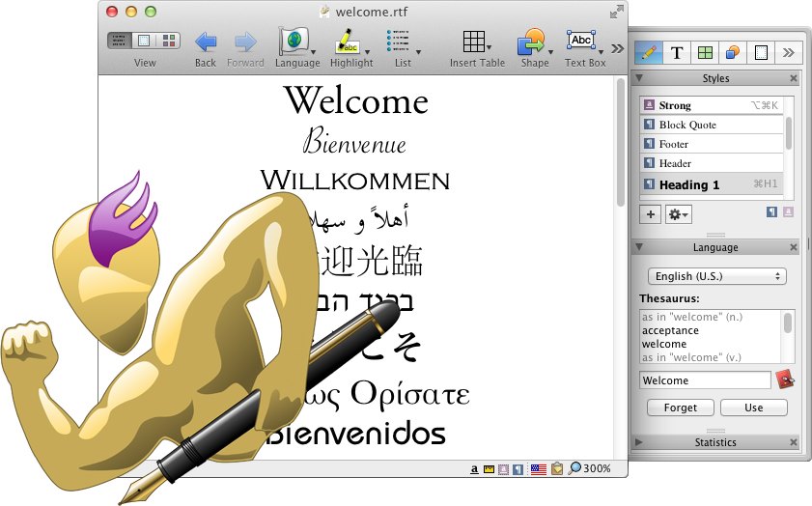
Task: Open dictionary lookup next to Welcome field
Action: (785, 380)
